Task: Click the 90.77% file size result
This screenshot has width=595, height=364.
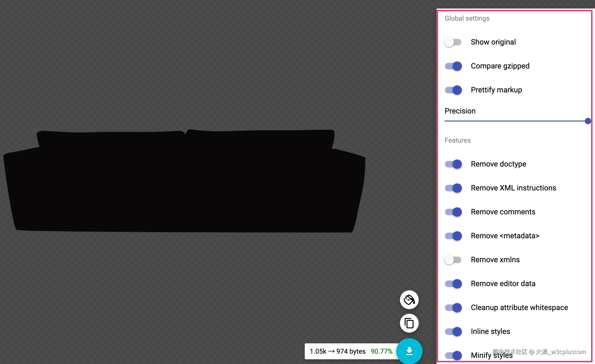Action: (381, 351)
